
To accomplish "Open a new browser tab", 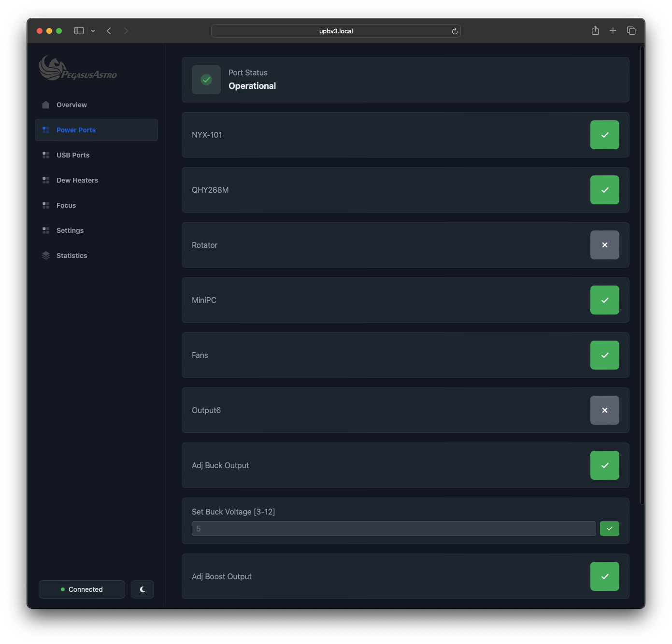I will (x=613, y=31).
